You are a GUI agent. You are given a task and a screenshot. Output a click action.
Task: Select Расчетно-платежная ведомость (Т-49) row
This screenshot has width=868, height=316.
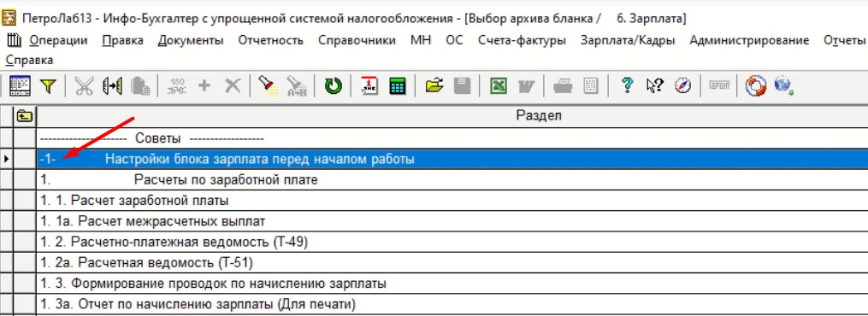point(452,242)
